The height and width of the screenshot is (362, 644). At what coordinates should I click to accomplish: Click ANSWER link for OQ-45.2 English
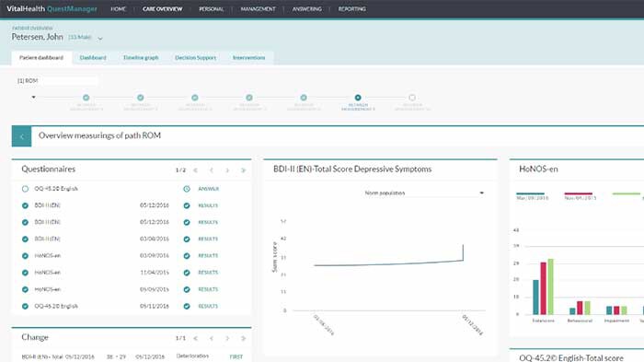tap(208, 189)
